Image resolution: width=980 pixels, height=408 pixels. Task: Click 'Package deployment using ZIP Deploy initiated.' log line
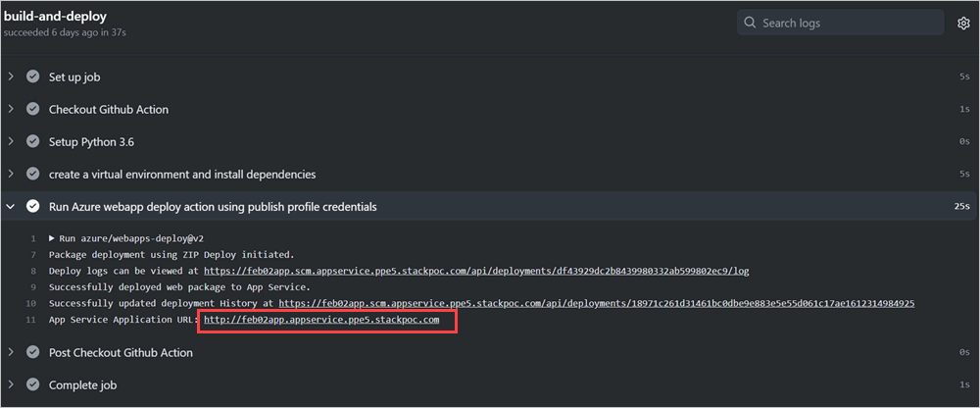coord(171,255)
